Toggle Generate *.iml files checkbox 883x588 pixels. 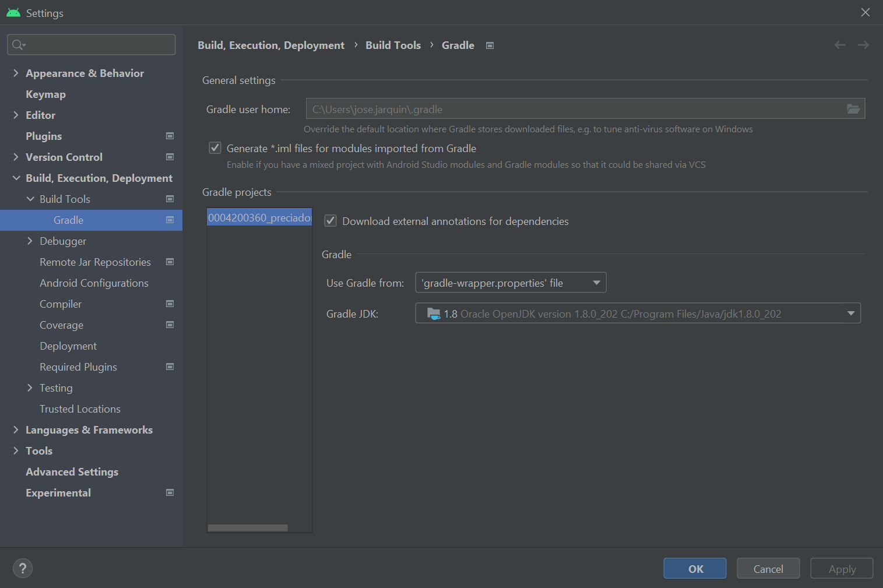point(215,148)
